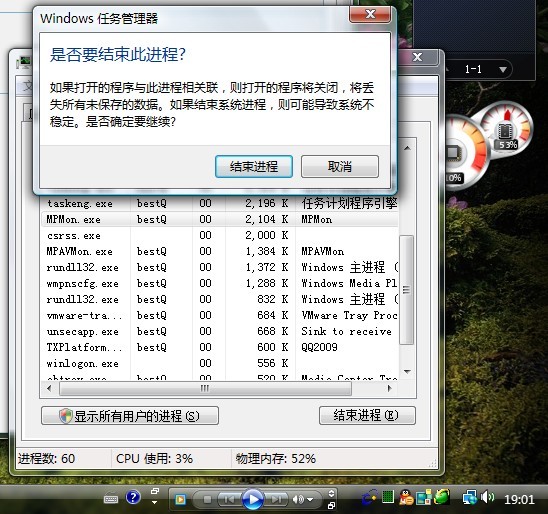Select the wmpnscfg.exe process row

(x=219, y=283)
